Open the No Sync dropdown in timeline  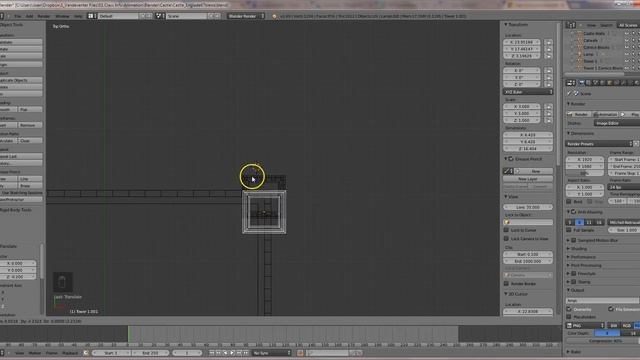271,353
